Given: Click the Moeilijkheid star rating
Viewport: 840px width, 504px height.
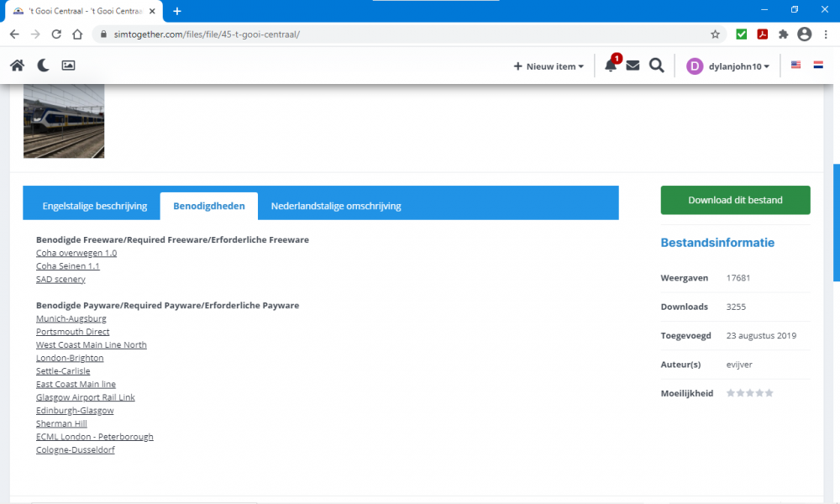Looking at the screenshot, I should click(x=749, y=393).
